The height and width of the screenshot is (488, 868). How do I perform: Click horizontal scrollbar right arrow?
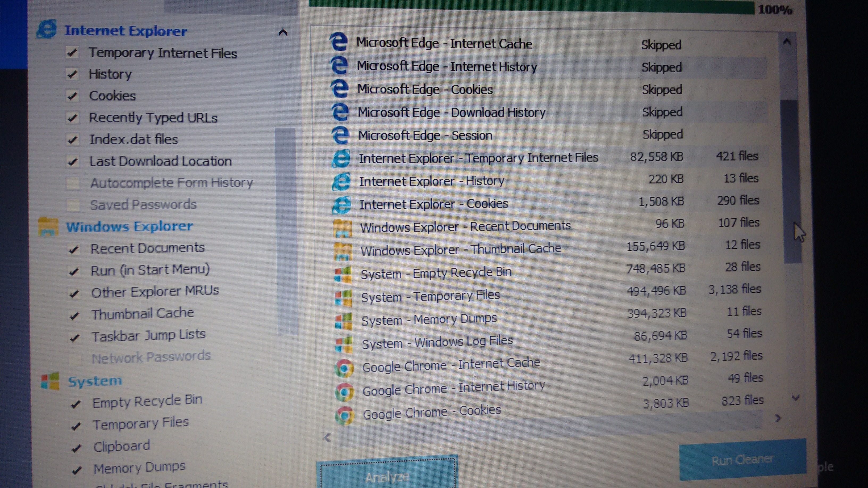coord(778,418)
